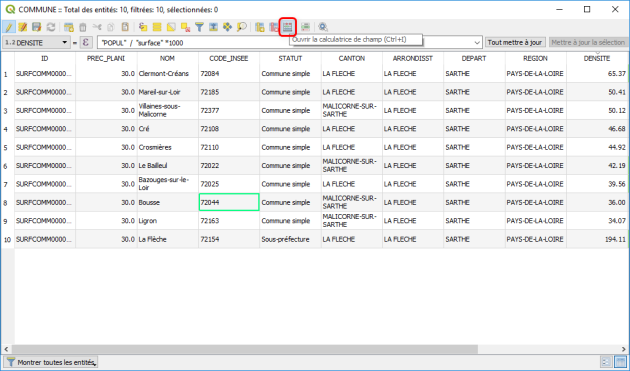The height and width of the screenshot is (371, 630).
Task: Deselect all features
Action: tap(185, 27)
